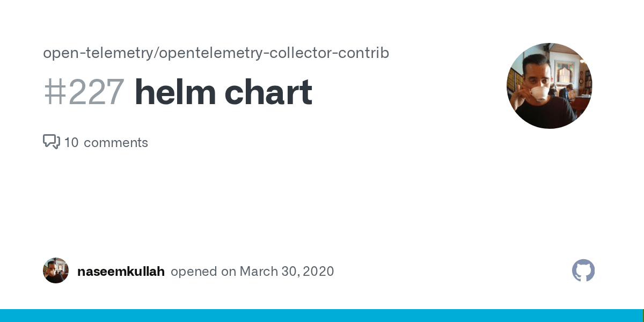The width and height of the screenshot is (644, 322).
Task: Click the hash symbol before 227
Action: click(54, 92)
